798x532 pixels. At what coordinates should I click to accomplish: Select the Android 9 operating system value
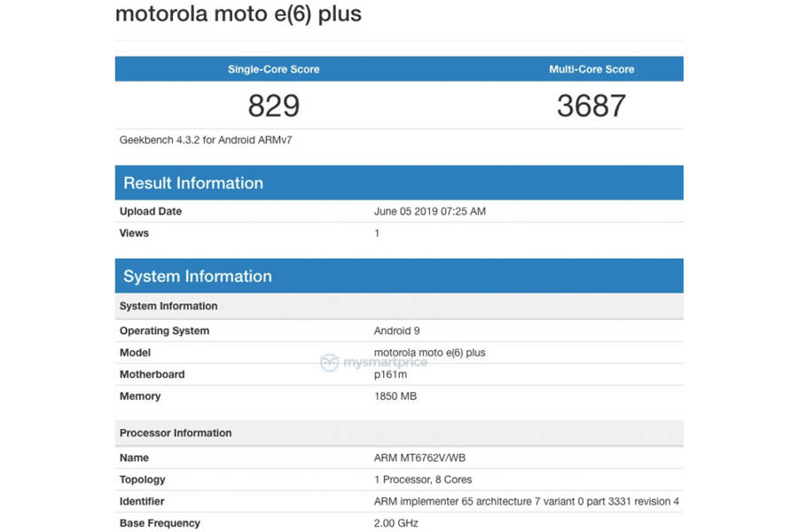395,331
